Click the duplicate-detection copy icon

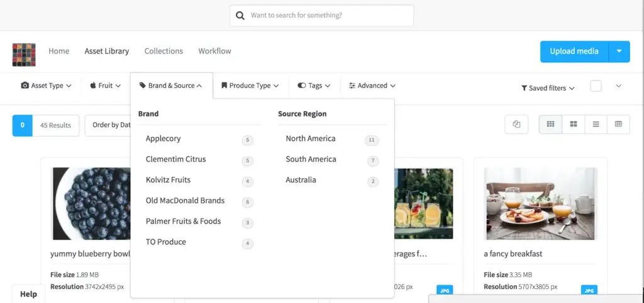pyautogui.click(x=516, y=125)
